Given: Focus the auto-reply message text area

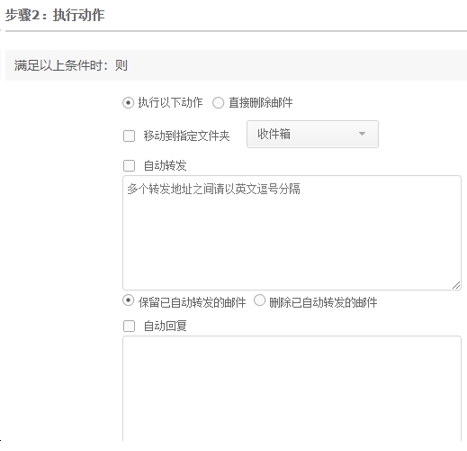Looking at the screenshot, I should 292,388.
